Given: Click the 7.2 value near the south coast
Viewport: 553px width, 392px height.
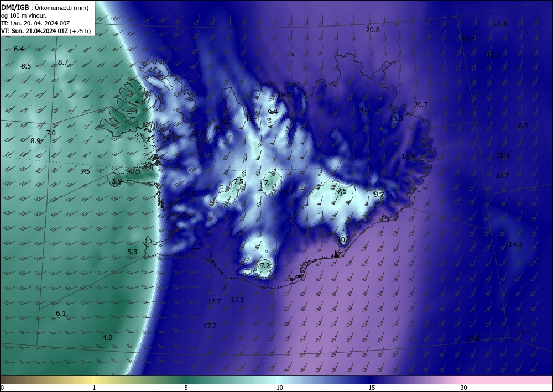Looking at the screenshot, I should click(265, 265).
